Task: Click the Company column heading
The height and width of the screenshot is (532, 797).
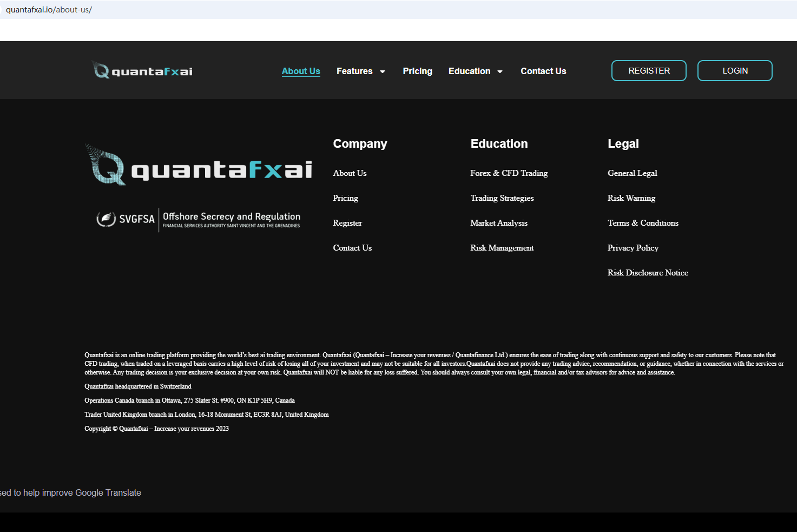Action: 360,144
